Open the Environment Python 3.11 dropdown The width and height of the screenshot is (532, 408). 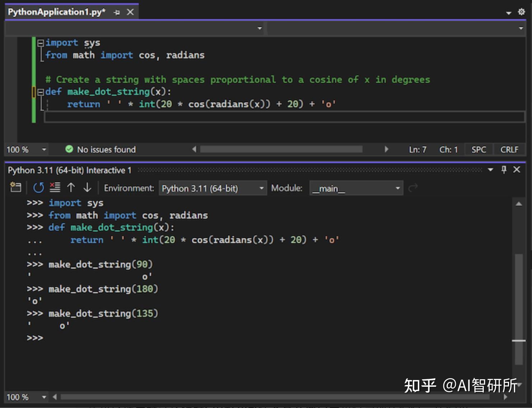click(213, 188)
